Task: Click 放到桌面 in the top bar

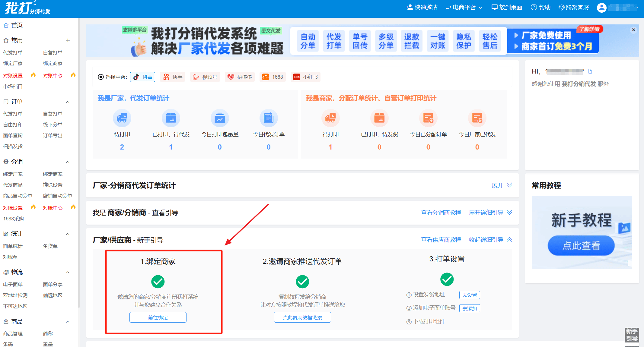Action: (507, 8)
